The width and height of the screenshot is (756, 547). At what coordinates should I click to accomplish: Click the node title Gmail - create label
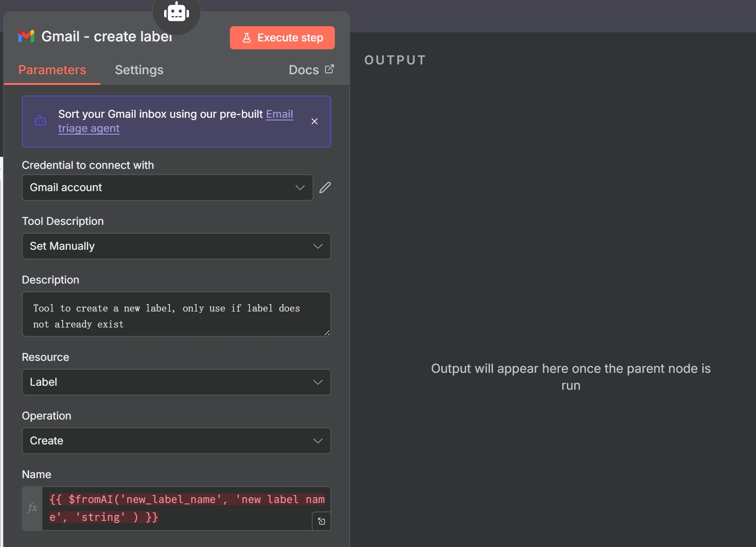[x=107, y=36]
